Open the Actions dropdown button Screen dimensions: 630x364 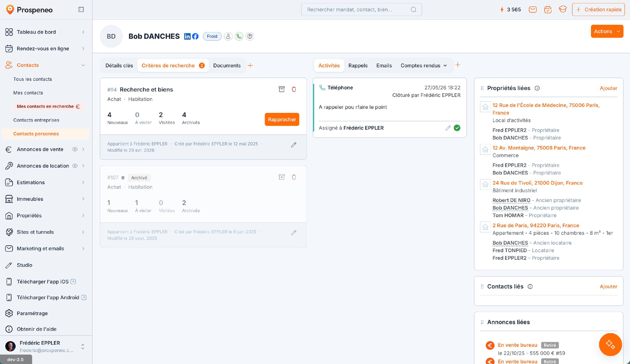tap(607, 31)
